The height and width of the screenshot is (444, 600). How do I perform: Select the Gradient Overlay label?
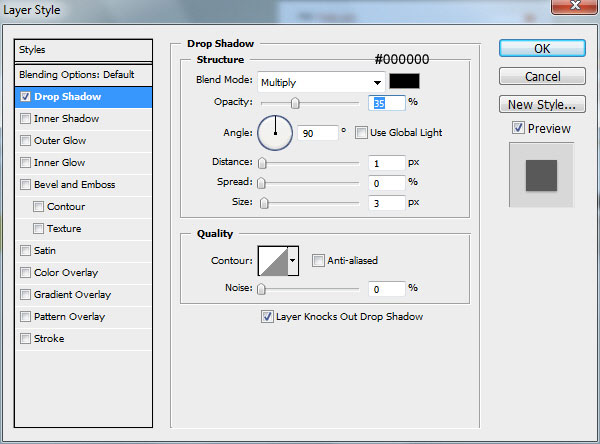(x=72, y=295)
